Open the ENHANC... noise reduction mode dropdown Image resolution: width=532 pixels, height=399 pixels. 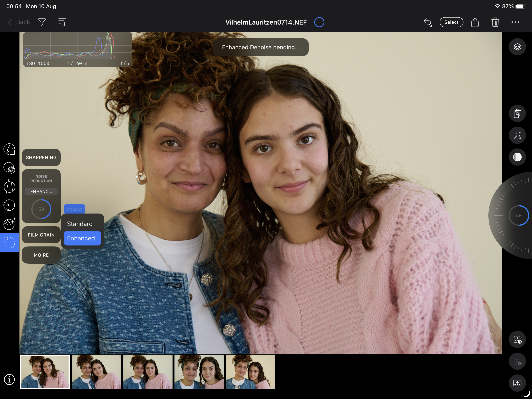41,192
